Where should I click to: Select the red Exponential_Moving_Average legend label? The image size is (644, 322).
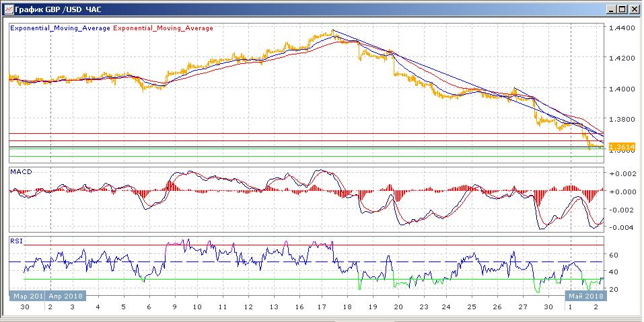(164, 28)
